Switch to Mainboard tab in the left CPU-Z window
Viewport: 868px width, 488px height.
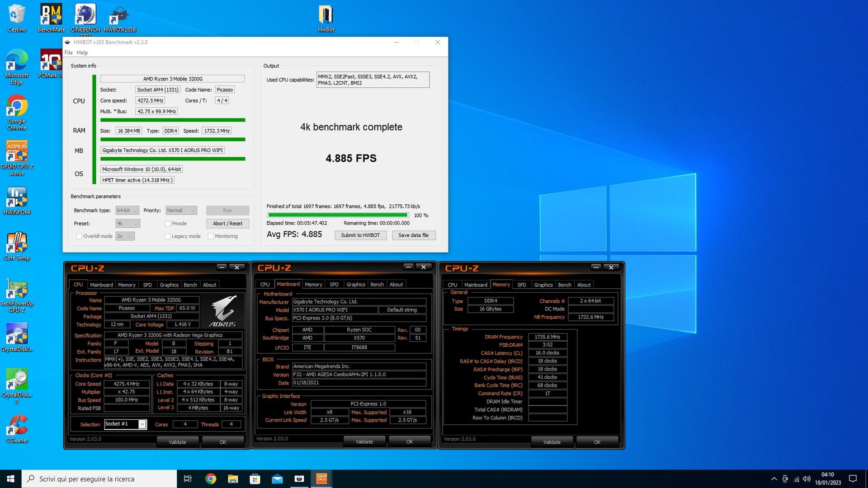click(x=101, y=285)
